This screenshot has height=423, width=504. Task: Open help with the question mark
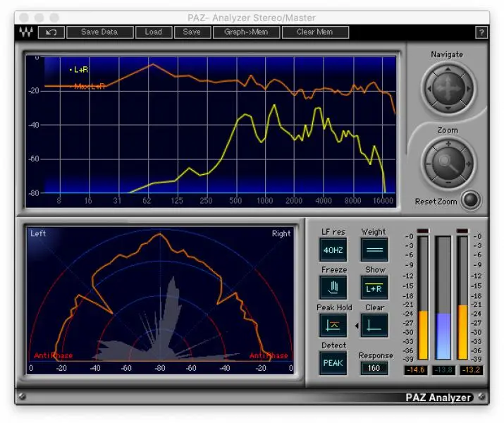click(x=481, y=32)
